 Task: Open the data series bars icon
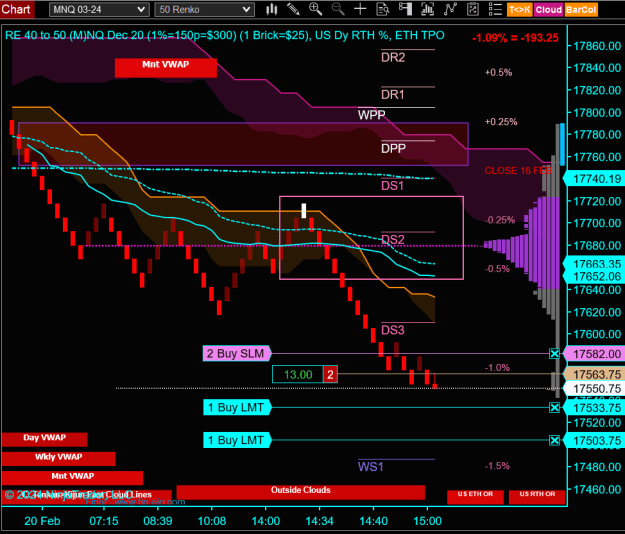[427, 9]
